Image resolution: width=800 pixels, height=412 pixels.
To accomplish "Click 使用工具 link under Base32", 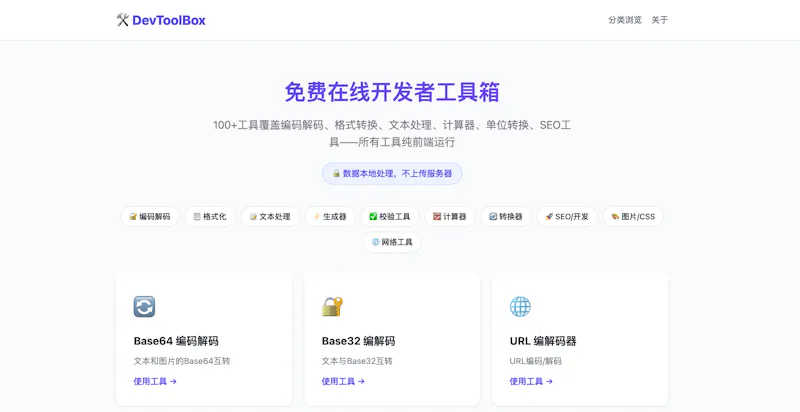I will pyautogui.click(x=343, y=381).
